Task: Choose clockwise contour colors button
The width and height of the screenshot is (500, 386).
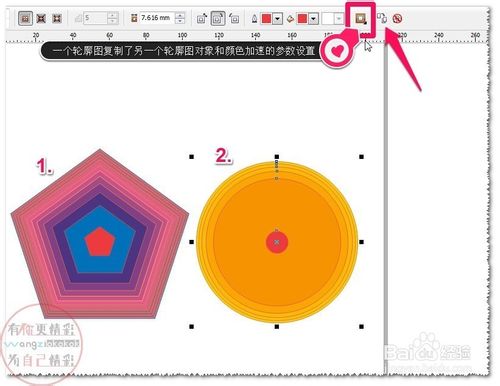Action: (x=218, y=19)
